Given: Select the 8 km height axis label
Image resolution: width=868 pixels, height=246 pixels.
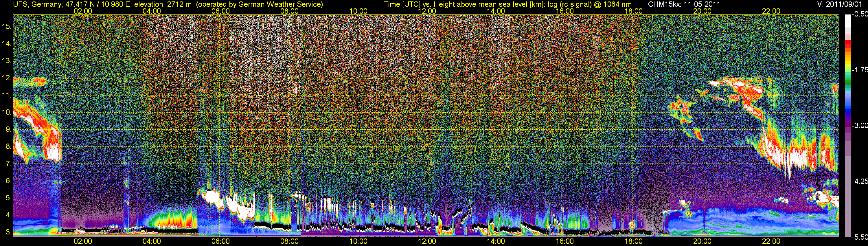Looking at the screenshot, I should point(8,147).
